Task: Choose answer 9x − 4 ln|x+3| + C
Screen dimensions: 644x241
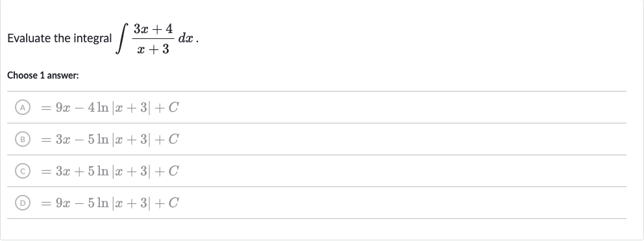Action: [x=317, y=107]
